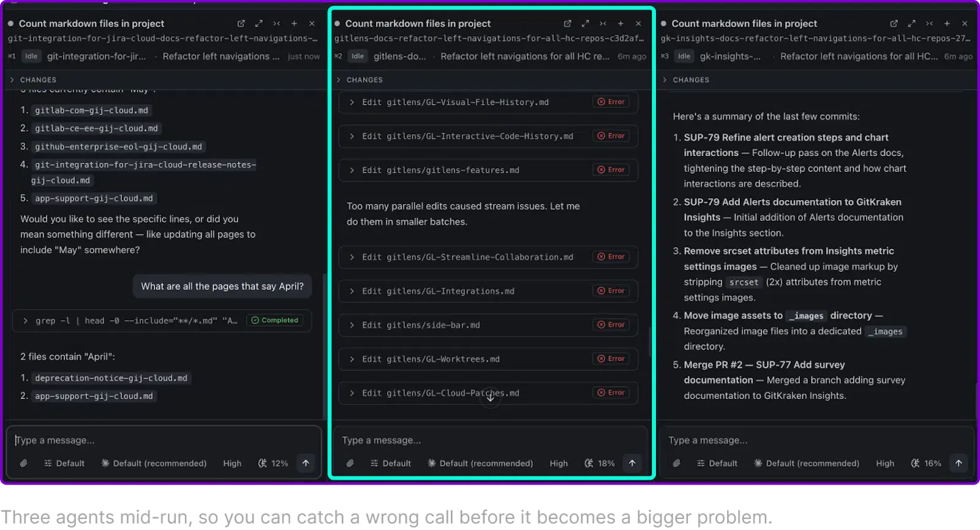The height and width of the screenshot is (530, 980).
Task: Attach a file in the first agent's message box
Action: coord(23,463)
